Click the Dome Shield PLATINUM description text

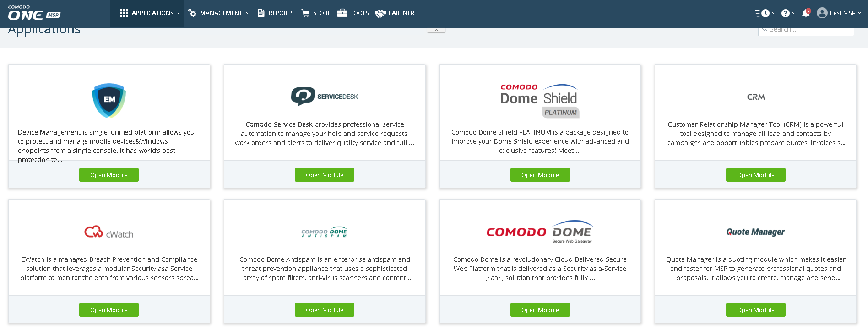pyautogui.click(x=540, y=141)
